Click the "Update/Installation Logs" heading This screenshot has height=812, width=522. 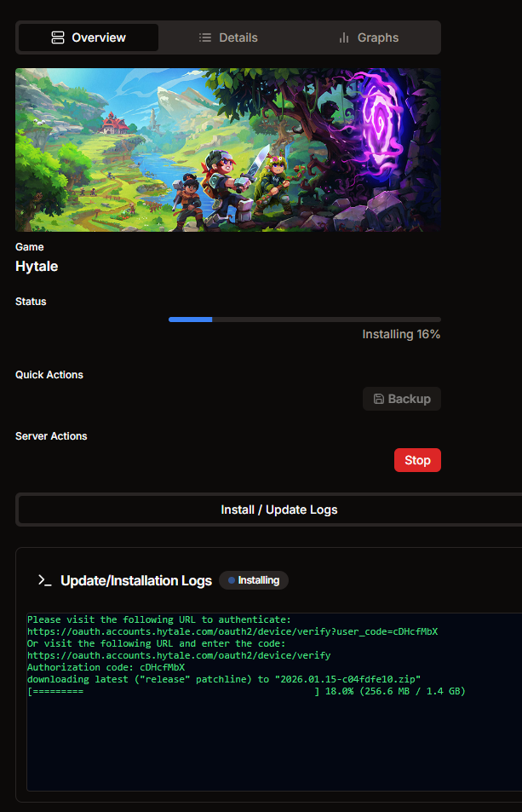click(x=136, y=580)
